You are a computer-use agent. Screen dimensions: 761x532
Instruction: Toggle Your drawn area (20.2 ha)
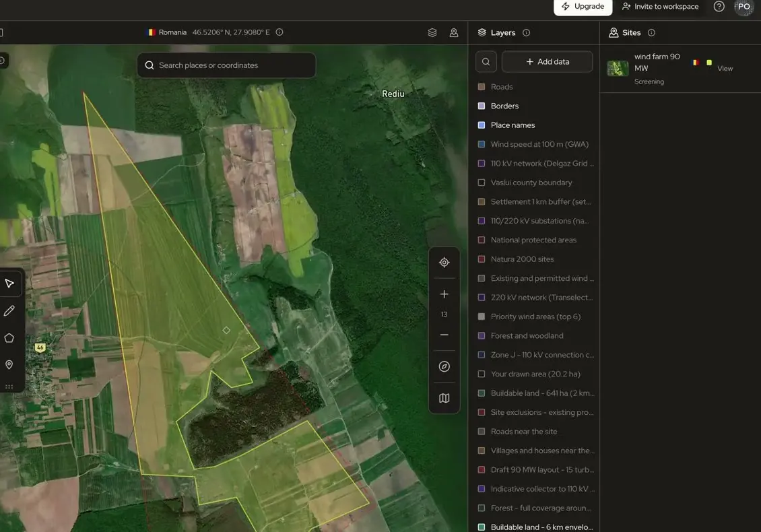[482, 374]
